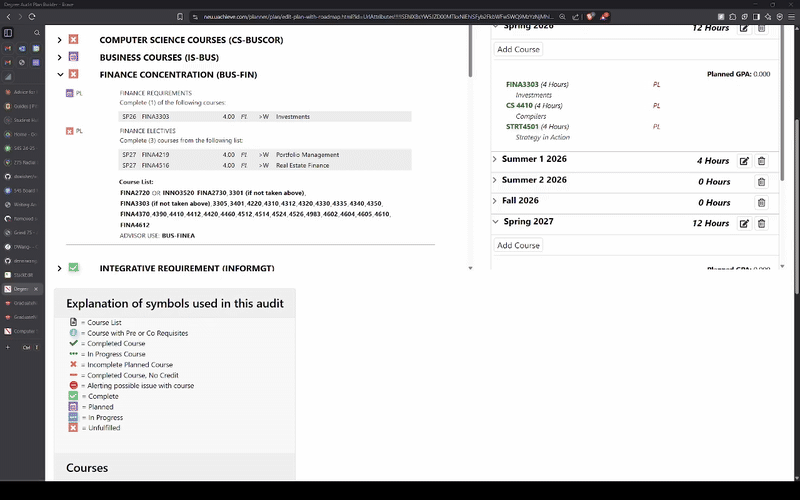Collapse the Spring 2027 term
Image resolution: width=800 pixels, height=500 pixels.
[495, 222]
